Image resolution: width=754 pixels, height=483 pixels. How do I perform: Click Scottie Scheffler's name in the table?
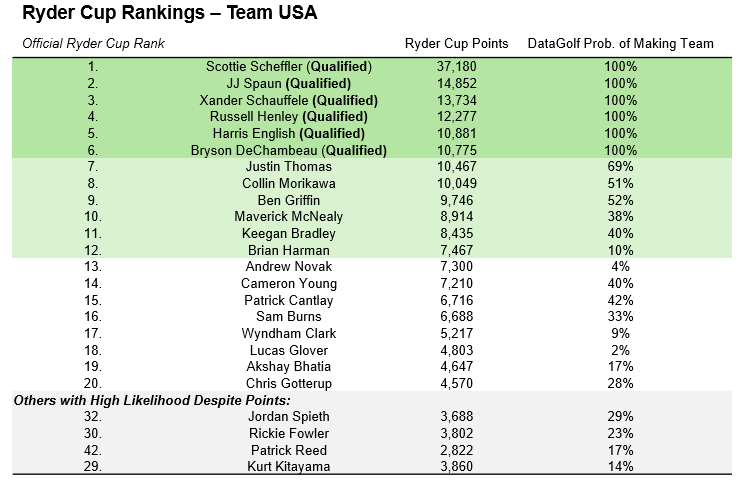coord(289,67)
